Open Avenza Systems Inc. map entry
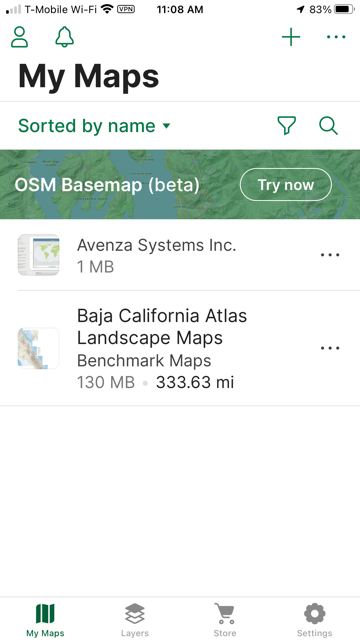360x640 pixels. [180, 255]
